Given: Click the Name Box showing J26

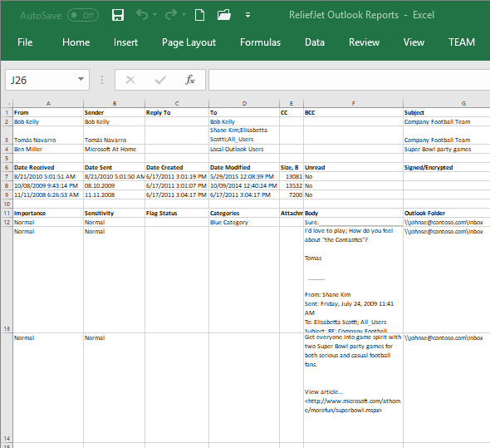Looking at the screenshot, I should click(41, 80).
